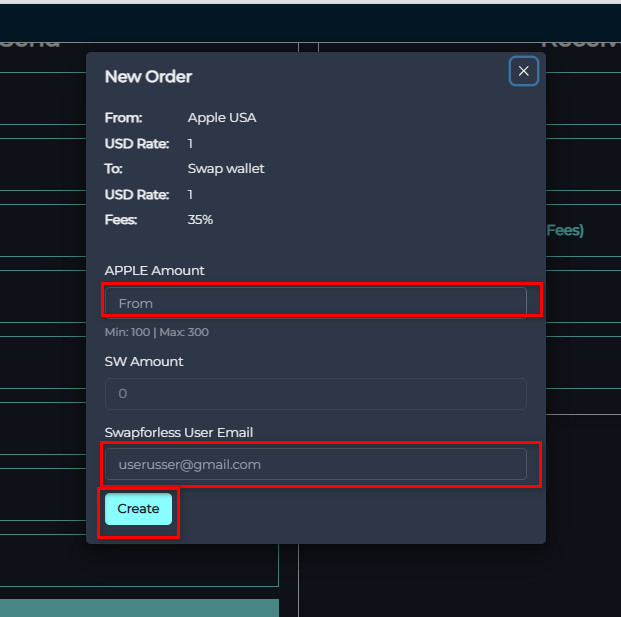The height and width of the screenshot is (617, 621).
Task: Click the 'To:' label
Action: tap(114, 169)
